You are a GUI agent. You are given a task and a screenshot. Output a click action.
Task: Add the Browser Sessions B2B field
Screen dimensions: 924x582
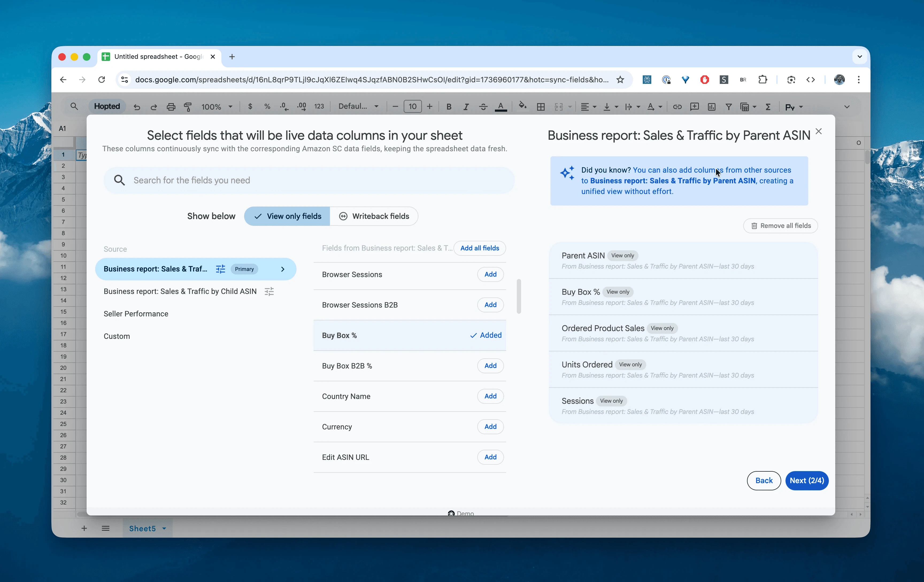pyautogui.click(x=490, y=305)
